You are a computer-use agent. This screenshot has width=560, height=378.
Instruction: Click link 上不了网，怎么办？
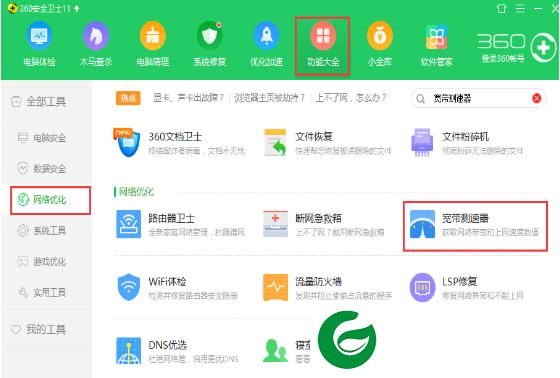[x=351, y=98]
